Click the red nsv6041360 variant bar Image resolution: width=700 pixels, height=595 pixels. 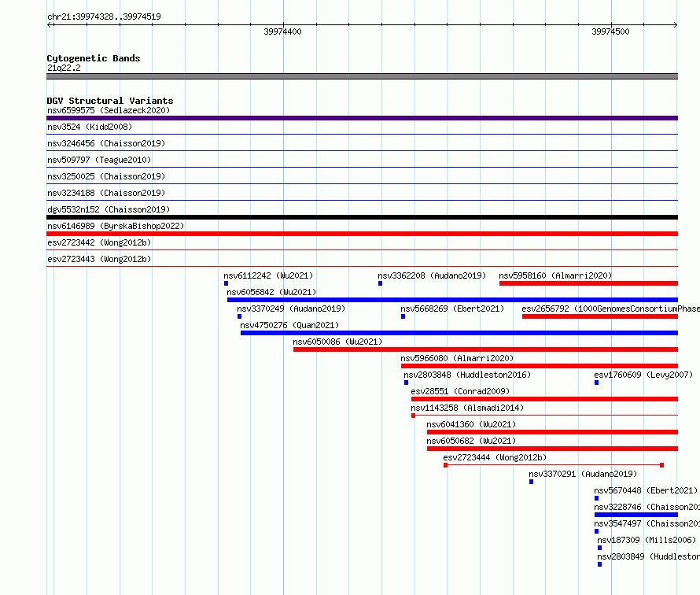pyautogui.click(x=552, y=432)
